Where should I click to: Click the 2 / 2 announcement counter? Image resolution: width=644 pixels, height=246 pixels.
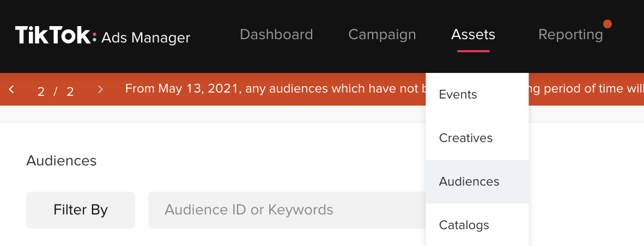tap(56, 91)
